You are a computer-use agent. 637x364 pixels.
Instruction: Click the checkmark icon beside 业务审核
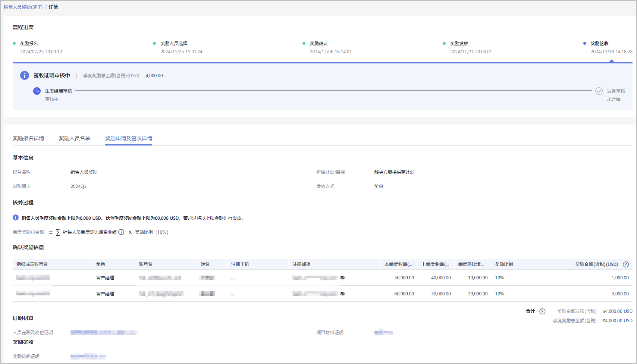coord(599,91)
